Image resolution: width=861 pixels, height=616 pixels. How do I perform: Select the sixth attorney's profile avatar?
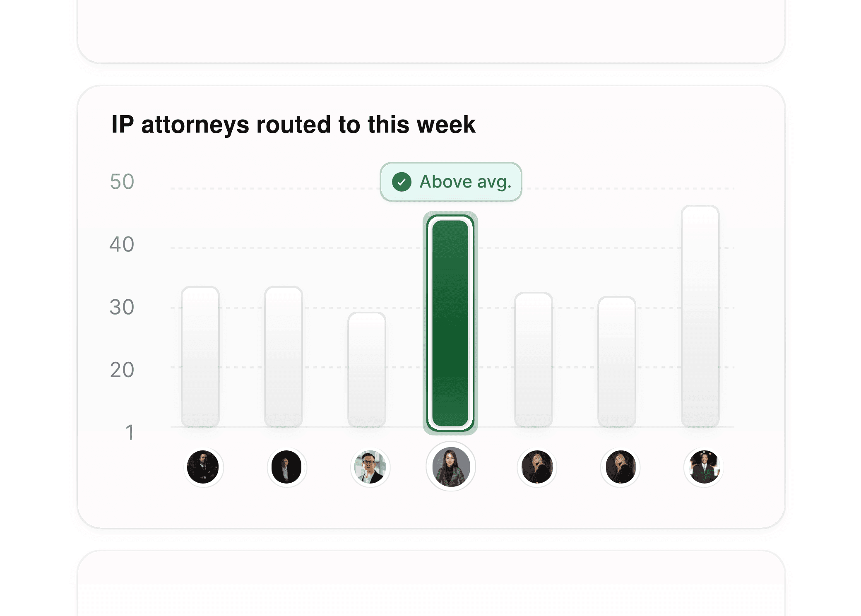click(x=620, y=467)
